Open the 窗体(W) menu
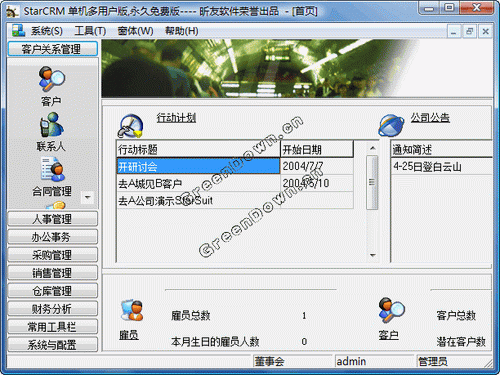The height and width of the screenshot is (375, 500). [135, 31]
